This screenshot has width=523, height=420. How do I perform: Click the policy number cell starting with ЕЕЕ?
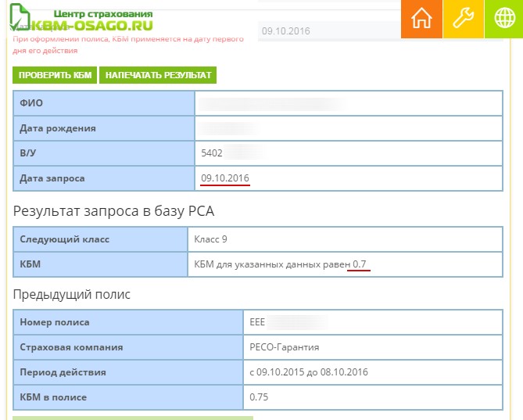(373, 322)
